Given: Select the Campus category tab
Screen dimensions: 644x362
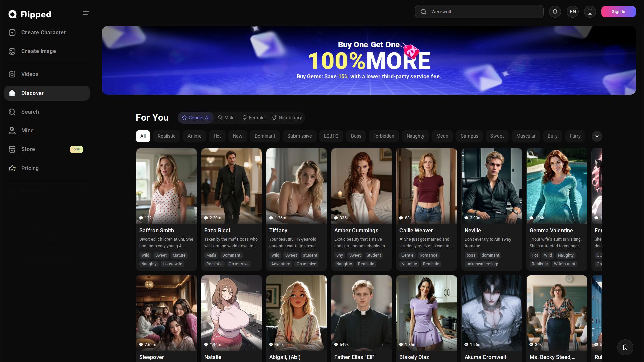Looking at the screenshot, I should [x=469, y=136].
